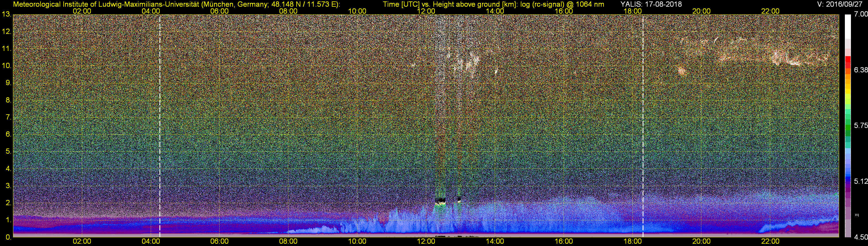Click the 5 km height axis label

pos(8,152)
